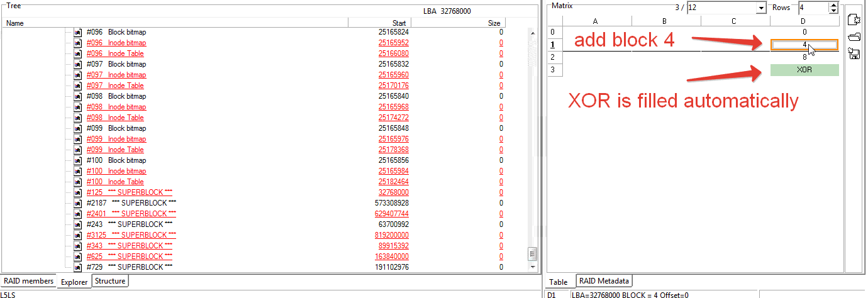Click icon of #343 SUPERBLOCK row
This screenshot has width=868, height=298.
point(78,246)
